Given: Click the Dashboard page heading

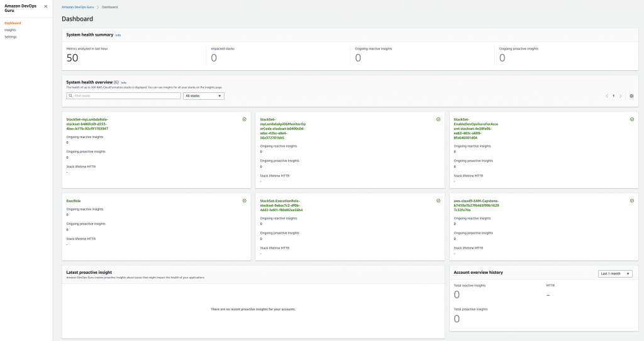Looking at the screenshot, I should (x=77, y=19).
